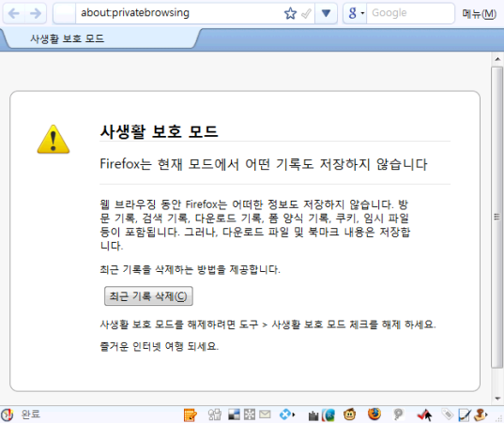Click the 최근 기록을 삭제하는 방법을 제공합니다 text
This screenshot has width=504, height=423.
(x=190, y=269)
